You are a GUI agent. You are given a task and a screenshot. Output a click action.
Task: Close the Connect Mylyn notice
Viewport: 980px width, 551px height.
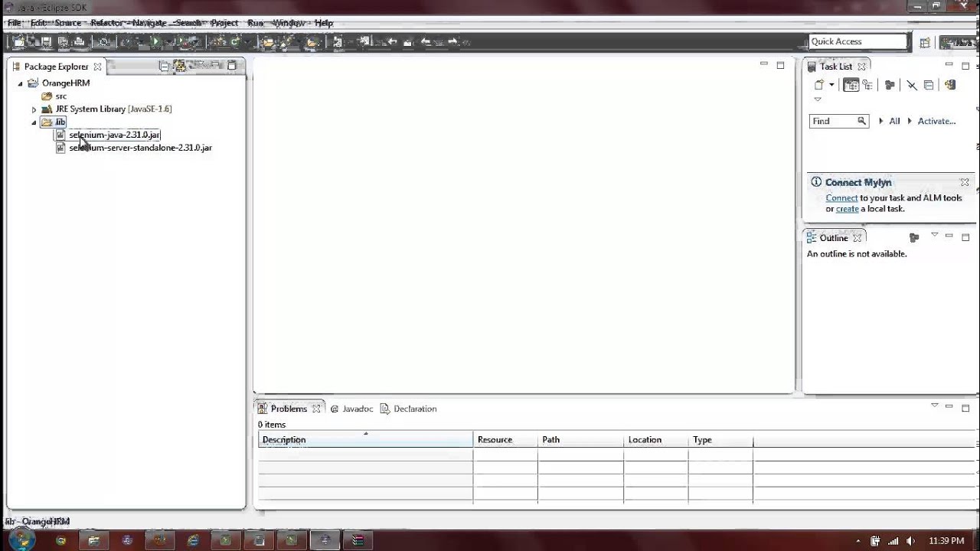coord(965,182)
